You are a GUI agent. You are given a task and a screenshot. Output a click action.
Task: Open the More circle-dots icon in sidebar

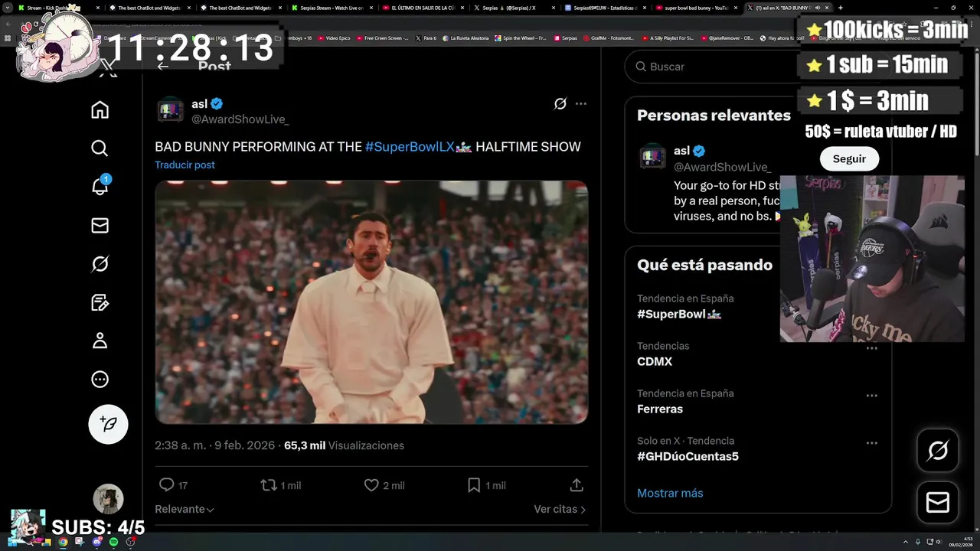coord(100,380)
